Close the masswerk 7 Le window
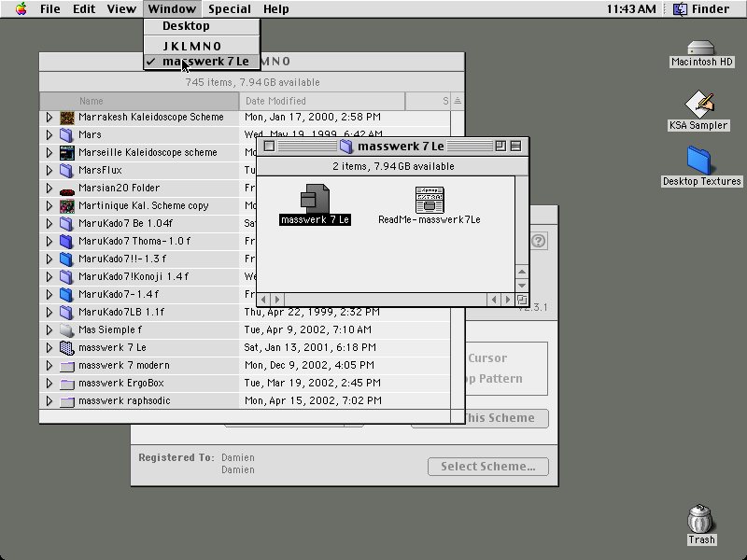The width and height of the screenshot is (747, 560). 269,147
